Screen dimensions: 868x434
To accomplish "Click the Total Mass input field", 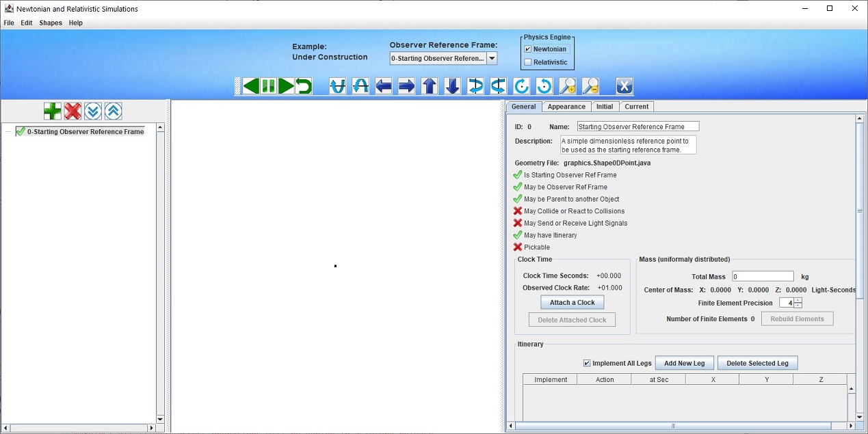I will tap(763, 277).
